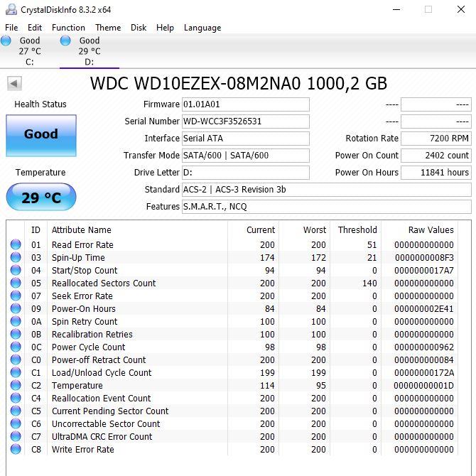Click the Current column header
The width and height of the screenshot is (476, 476).
261,229
